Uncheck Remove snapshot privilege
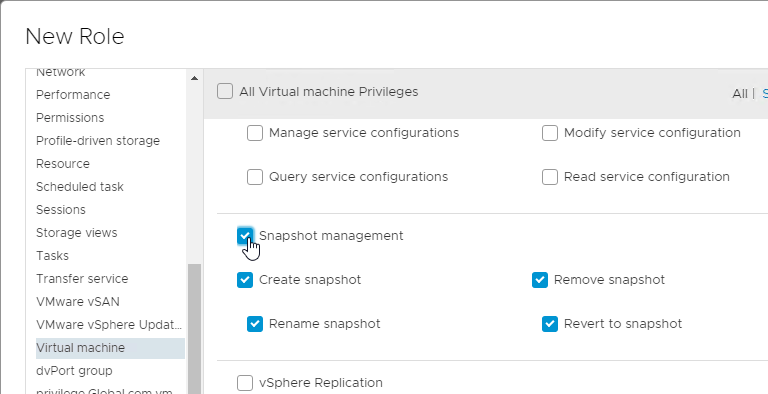 pos(540,280)
